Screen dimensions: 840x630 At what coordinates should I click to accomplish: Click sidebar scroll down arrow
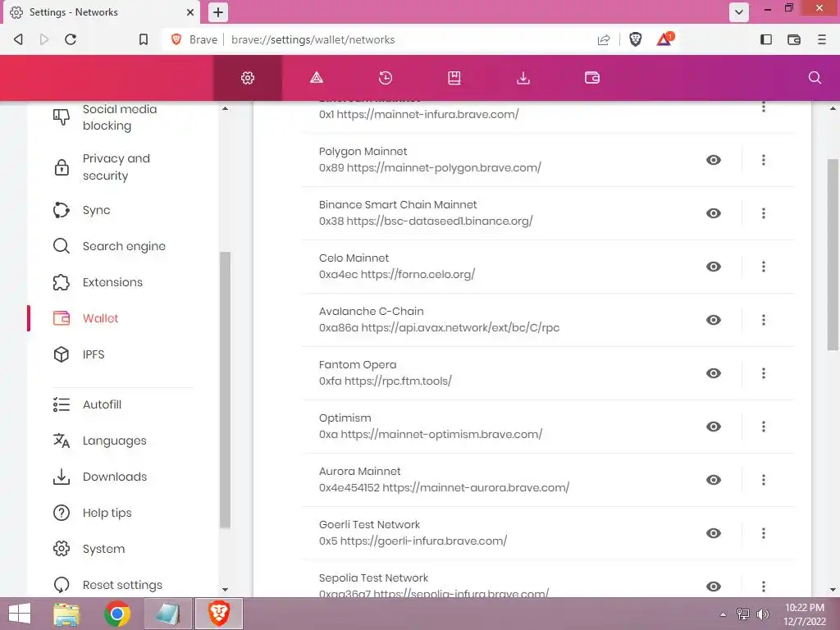[225, 590]
